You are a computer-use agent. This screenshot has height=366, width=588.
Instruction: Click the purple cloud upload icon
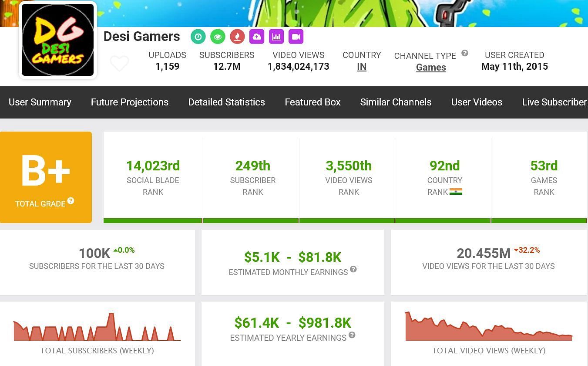tap(257, 37)
